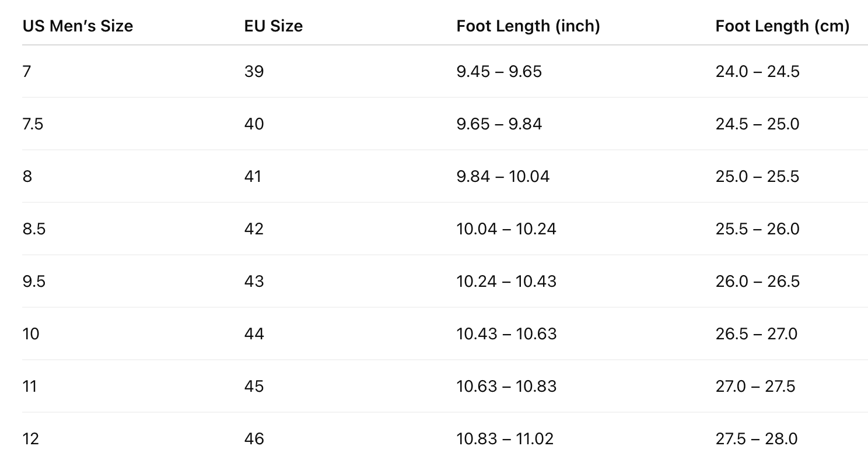Click the 10.24 – 10.43 inch cell

pyautogui.click(x=506, y=282)
